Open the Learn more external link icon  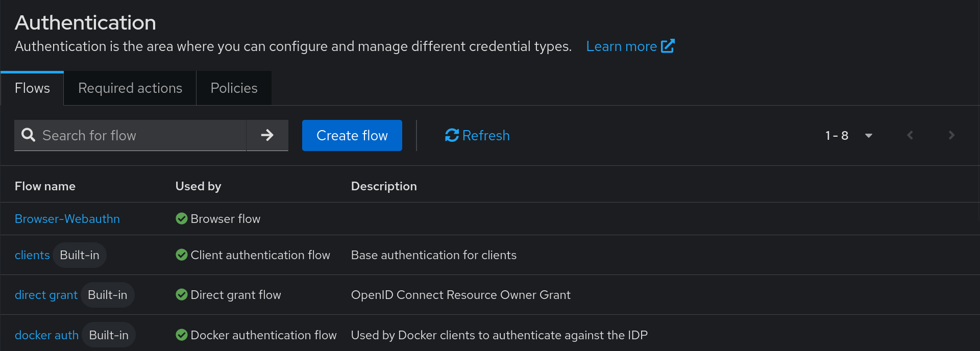click(668, 46)
